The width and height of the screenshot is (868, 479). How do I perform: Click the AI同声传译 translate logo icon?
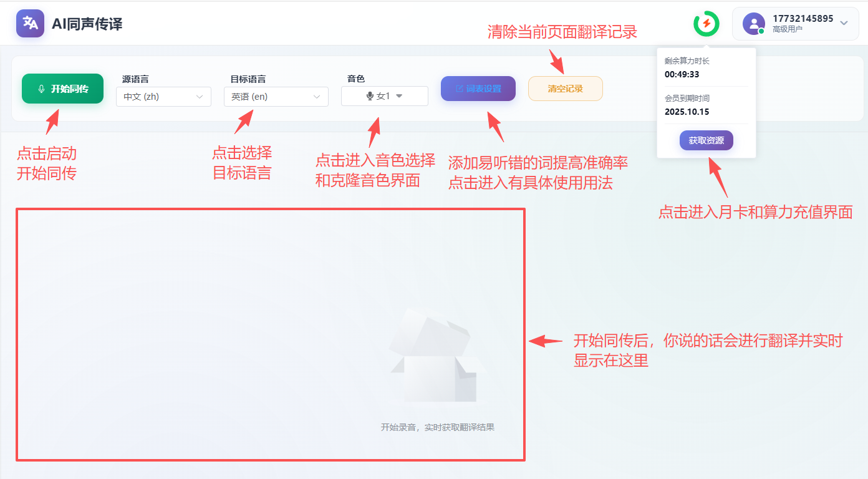pyautogui.click(x=30, y=24)
